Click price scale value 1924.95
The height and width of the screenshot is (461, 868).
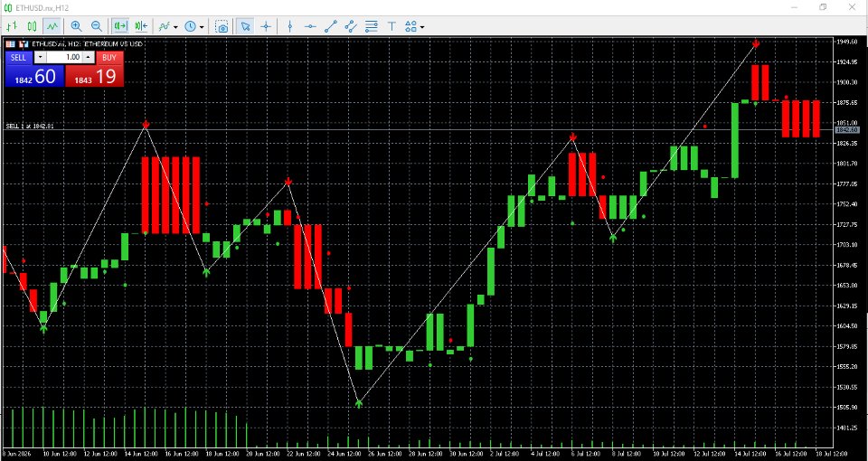pyautogui.click(x=847, y=62)
